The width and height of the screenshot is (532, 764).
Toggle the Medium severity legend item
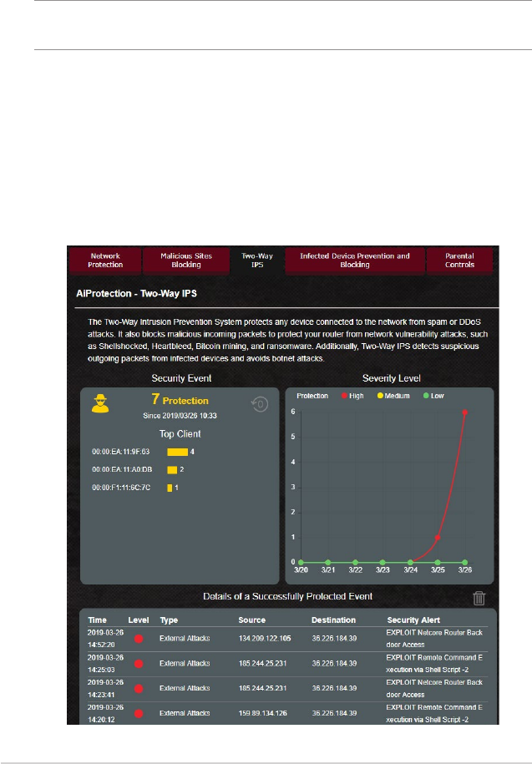tap(393, 396)
